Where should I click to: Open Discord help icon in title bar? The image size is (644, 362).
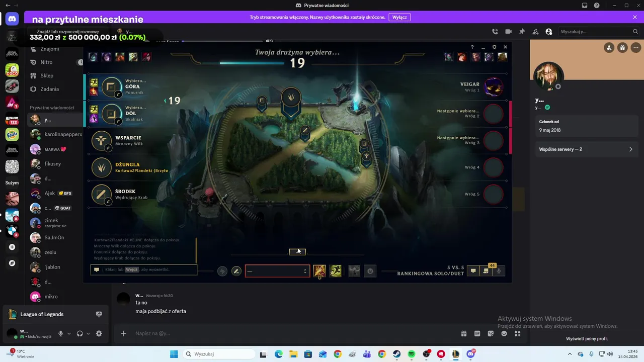[597, 6]
